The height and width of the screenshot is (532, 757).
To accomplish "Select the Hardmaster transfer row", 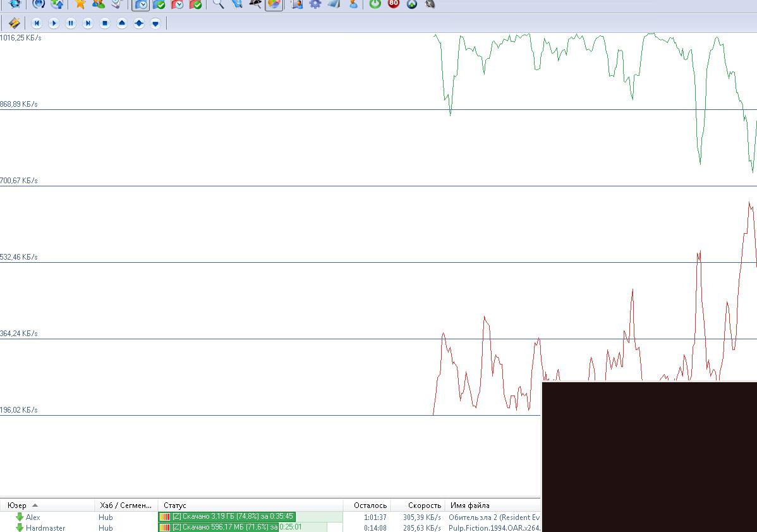I will coord(45,528).
